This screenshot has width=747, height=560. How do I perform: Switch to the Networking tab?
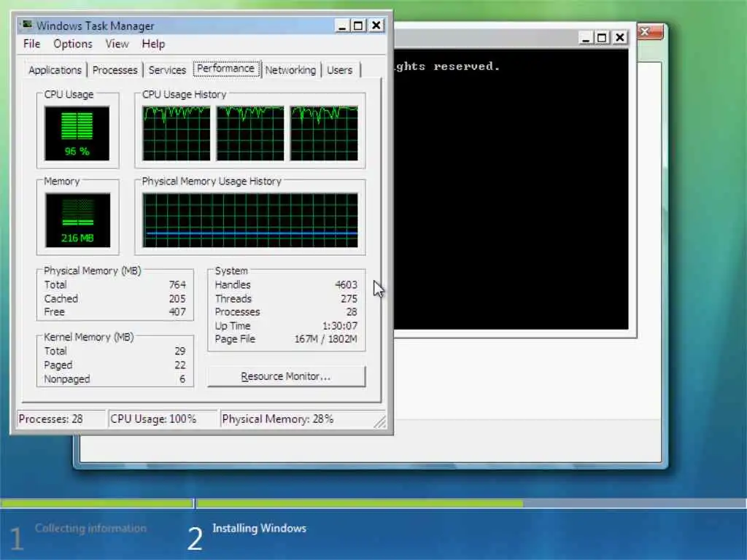pyautogui.click(x=290, y=70)
